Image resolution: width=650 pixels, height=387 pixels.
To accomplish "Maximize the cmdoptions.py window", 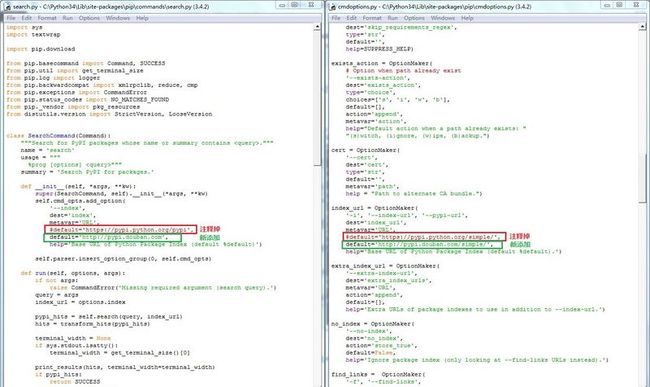I will pyautogui.click(x=620, y=5).
